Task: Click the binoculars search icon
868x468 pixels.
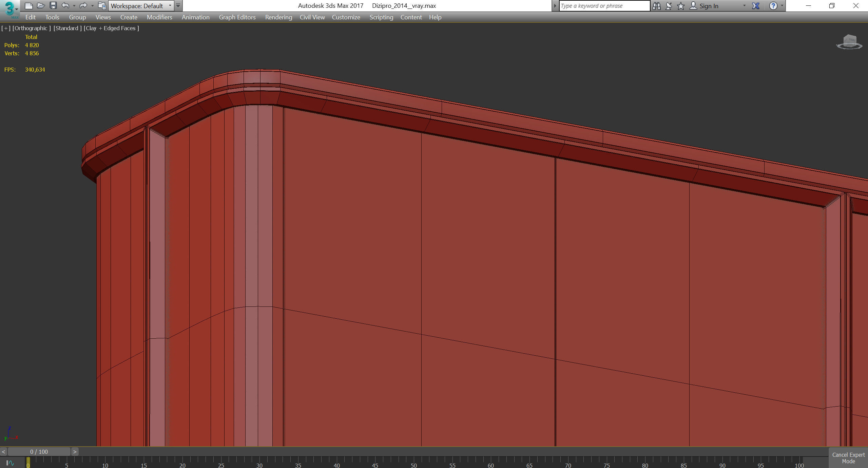Action: click(656, 6)
